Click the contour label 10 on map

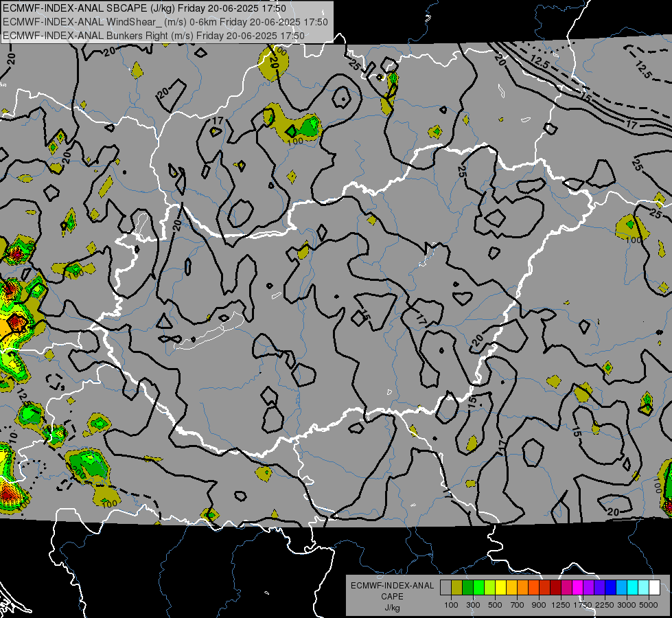(x=13, y=437)
